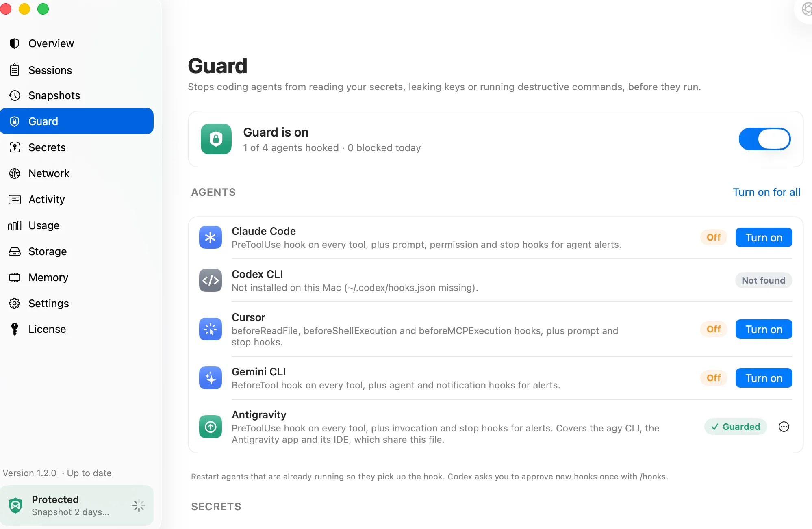
Task: Click the AGENTS section header
Action: tap(213, 192)
